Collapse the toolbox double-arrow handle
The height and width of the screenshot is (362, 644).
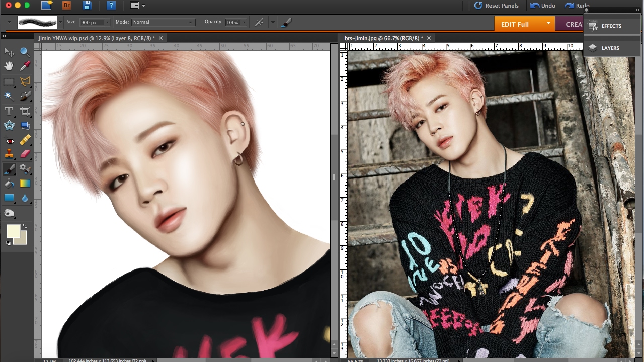click(x=4, y=36)
